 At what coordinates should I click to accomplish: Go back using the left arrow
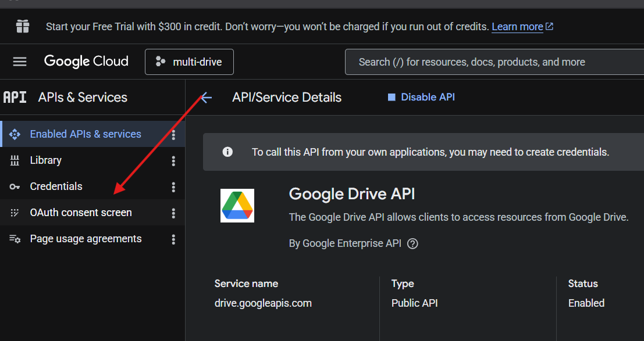pos(206,97)
